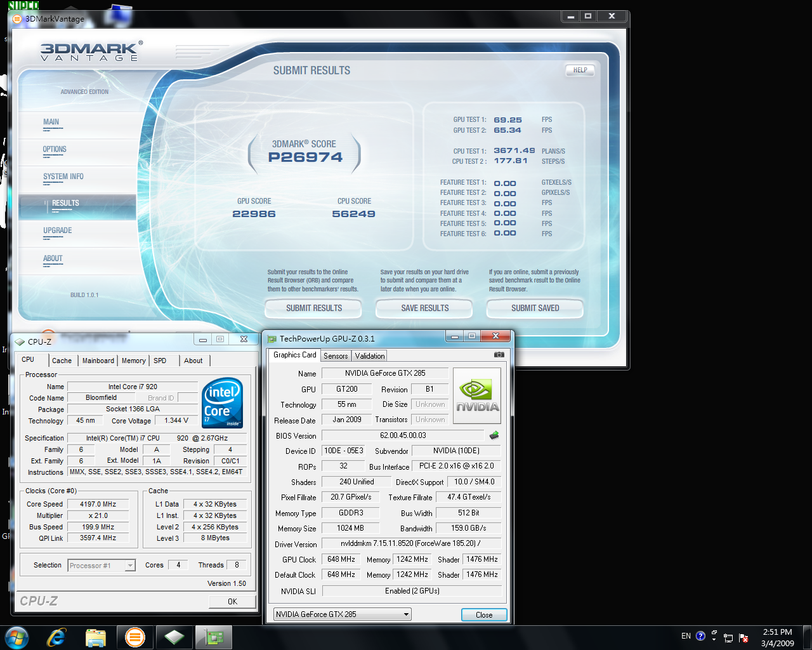Click the Intel Core i7 logo in CPU-Z

tap(222, 402)
